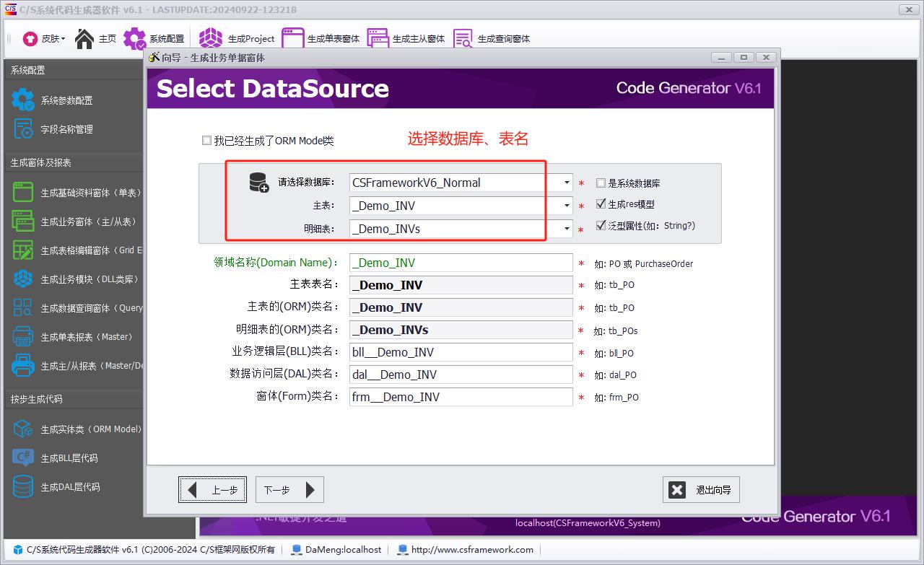The height and width of the screenshot is (565, 924).
Task: Open the 生成单表窗体 toolbar icon
Action: pos(292,38)
